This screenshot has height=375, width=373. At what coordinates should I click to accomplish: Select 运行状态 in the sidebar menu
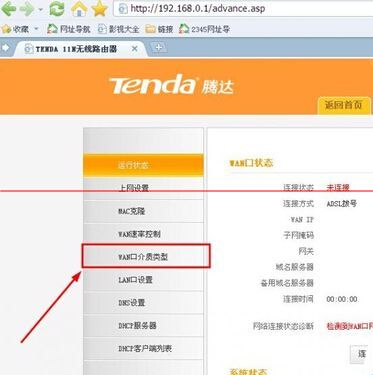tap(143, 165)
